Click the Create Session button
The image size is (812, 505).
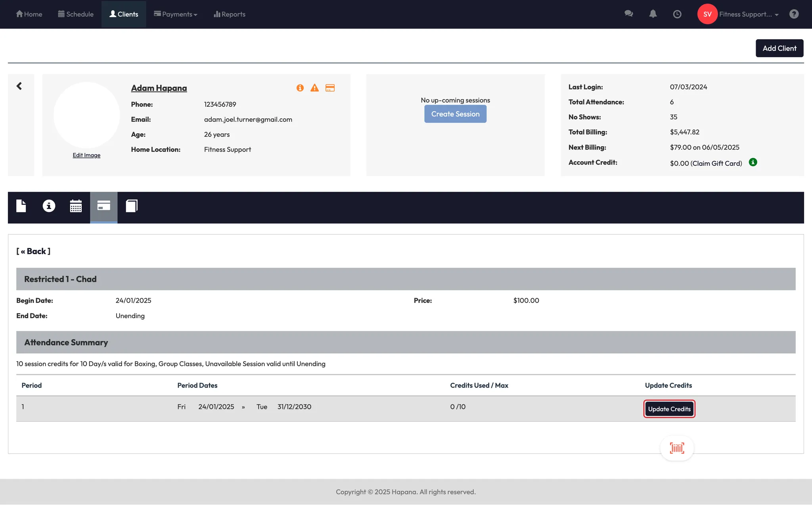pos(455,114)
